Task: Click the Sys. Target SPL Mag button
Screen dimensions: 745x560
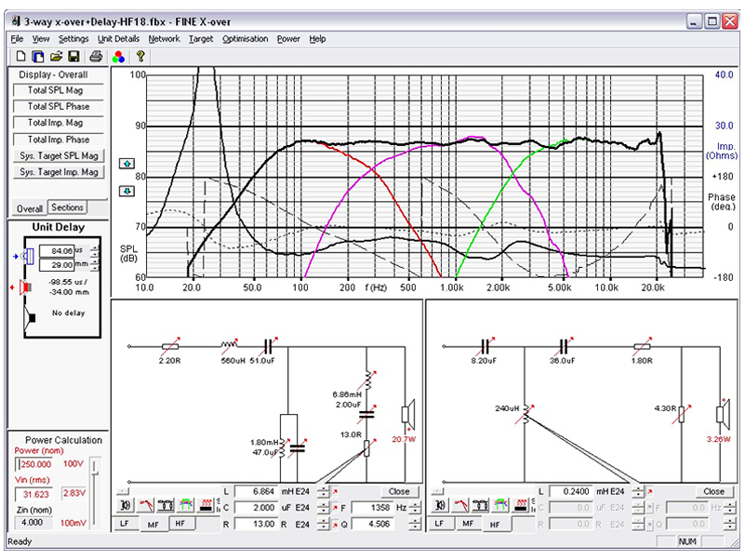Action: coord(59,156)
